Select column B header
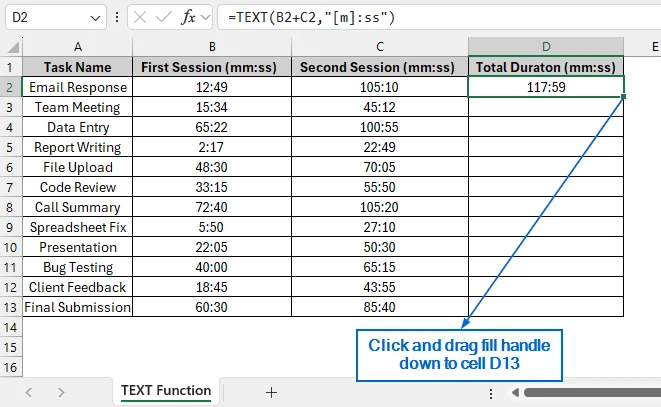Viewport: 661px width, 407px height. point(212,46)
